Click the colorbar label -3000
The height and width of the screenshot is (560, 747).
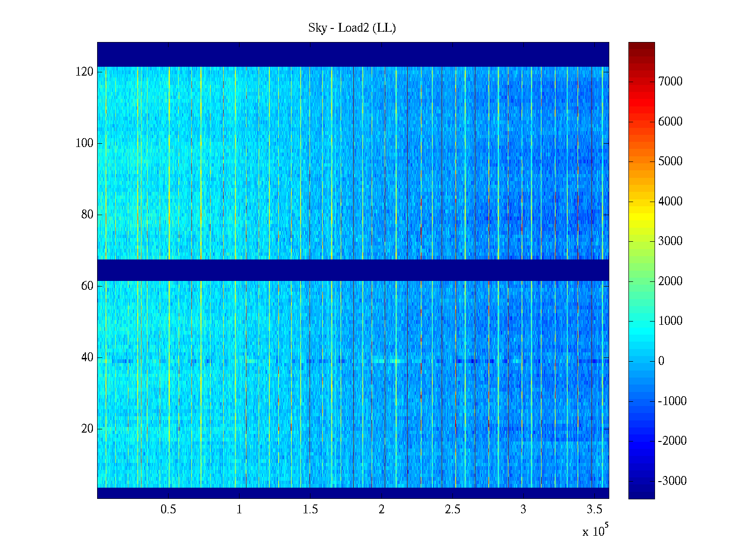672,481
